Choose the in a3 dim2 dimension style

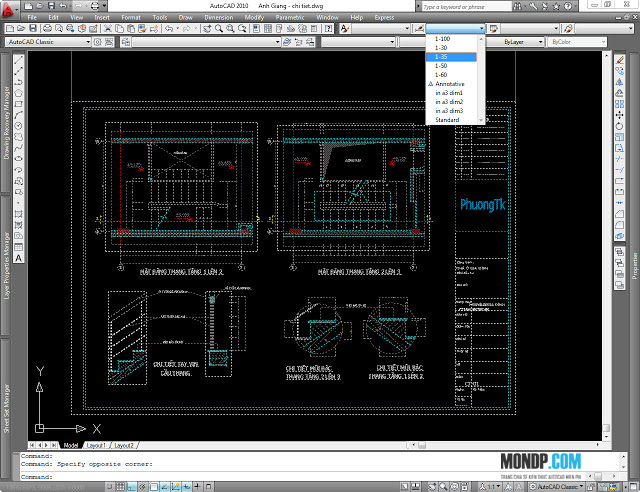pos(451,102)
